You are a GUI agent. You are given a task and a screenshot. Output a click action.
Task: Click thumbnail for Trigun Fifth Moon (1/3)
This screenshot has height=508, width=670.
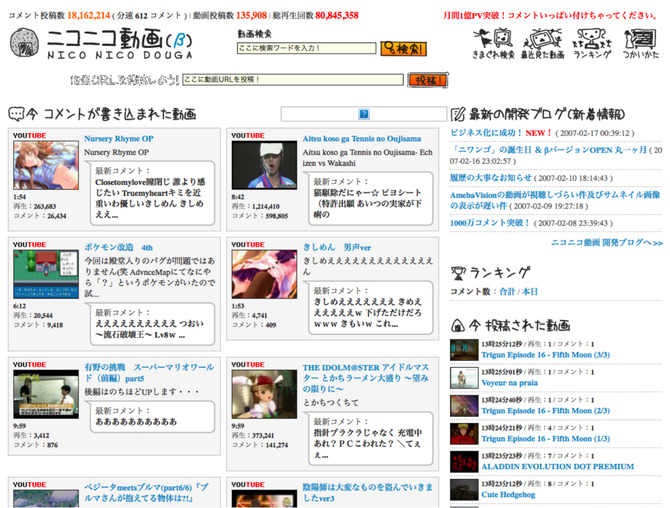pos(464,434)
